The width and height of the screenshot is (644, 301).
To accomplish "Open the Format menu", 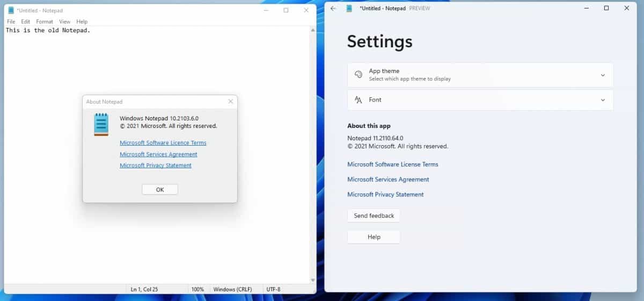I will coord(45,21).
